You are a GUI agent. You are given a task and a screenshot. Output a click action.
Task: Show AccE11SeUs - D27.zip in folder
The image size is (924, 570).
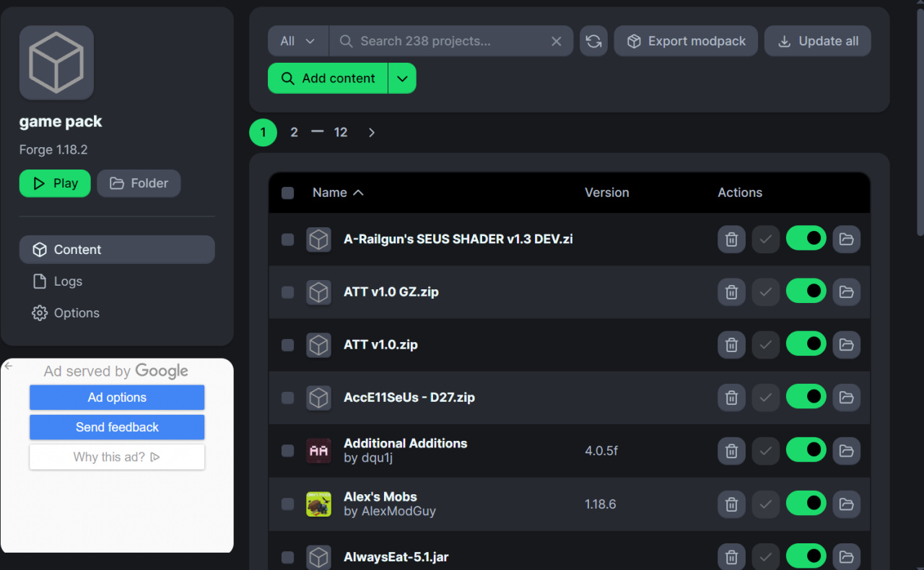click(x=846, y=398)
